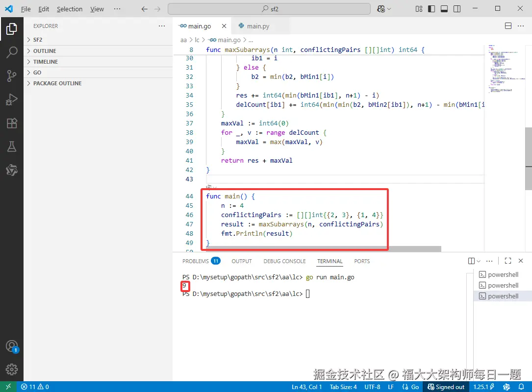Open the Copilot chat icon in title bar
Viewport: 532px width, 392px height.
coord(381,9)
